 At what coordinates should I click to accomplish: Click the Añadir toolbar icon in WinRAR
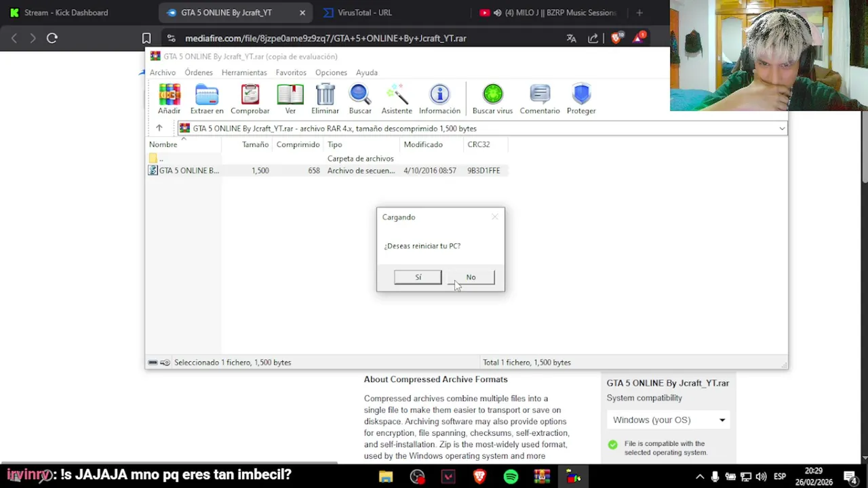point(170,99)
